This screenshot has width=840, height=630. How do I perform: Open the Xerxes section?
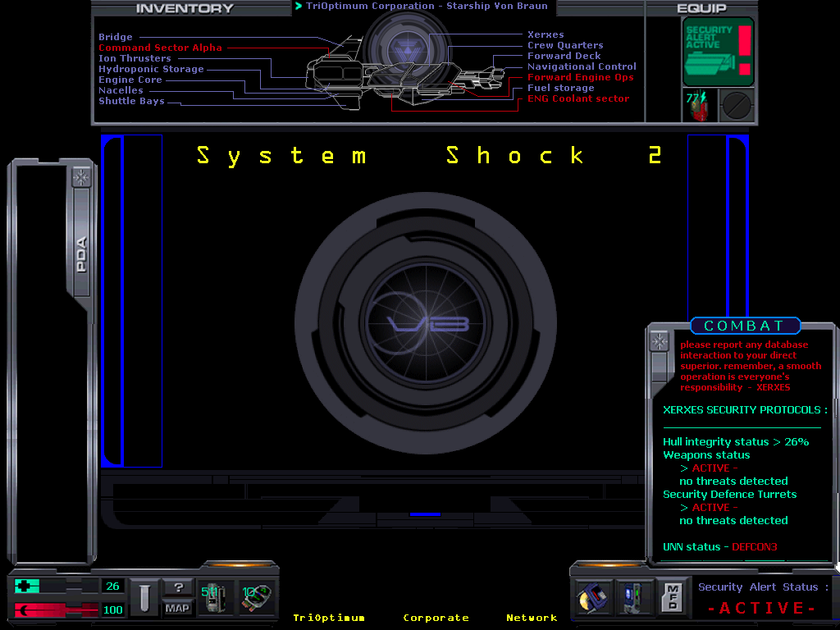point(546,34)
